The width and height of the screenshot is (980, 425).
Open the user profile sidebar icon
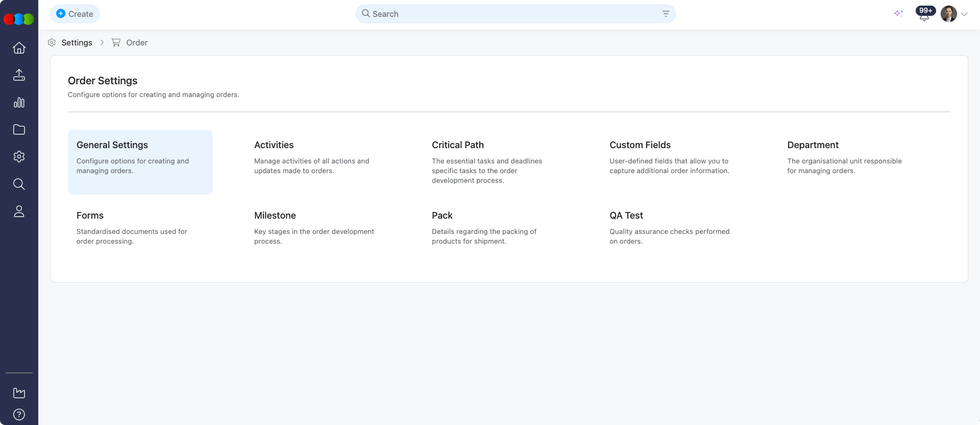point(19,211)
